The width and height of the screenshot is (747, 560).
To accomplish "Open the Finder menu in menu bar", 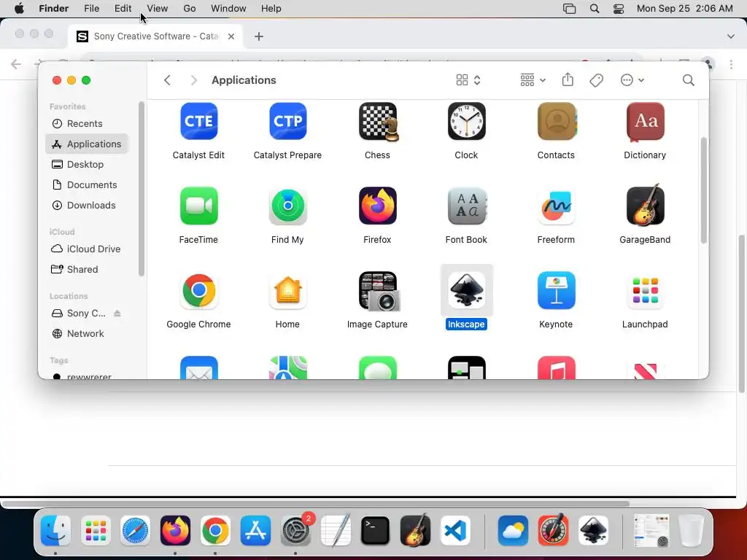I will pyautogui.click(x=53, y=9).
